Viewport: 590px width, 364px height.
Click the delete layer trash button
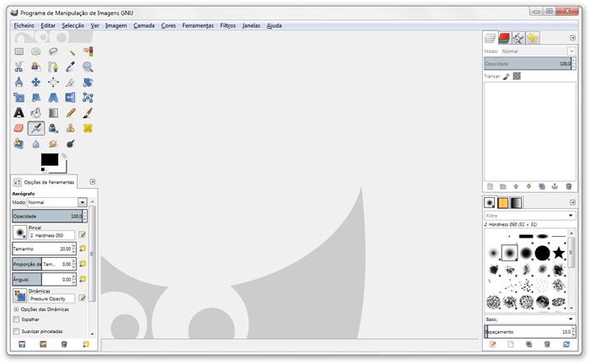point(569,186)
